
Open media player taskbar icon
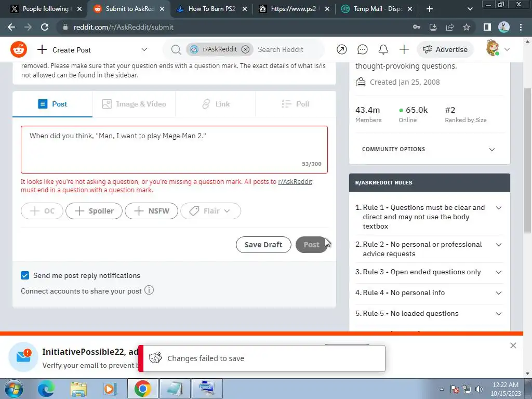[x=110, y=389]
